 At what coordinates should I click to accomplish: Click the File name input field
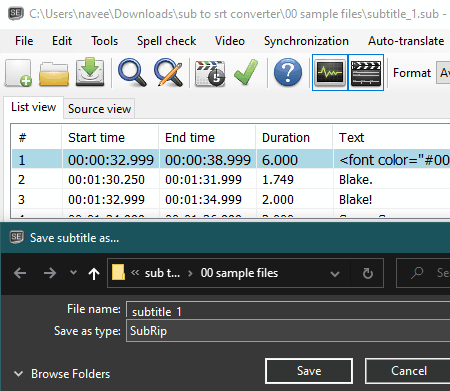coord(288,309)
